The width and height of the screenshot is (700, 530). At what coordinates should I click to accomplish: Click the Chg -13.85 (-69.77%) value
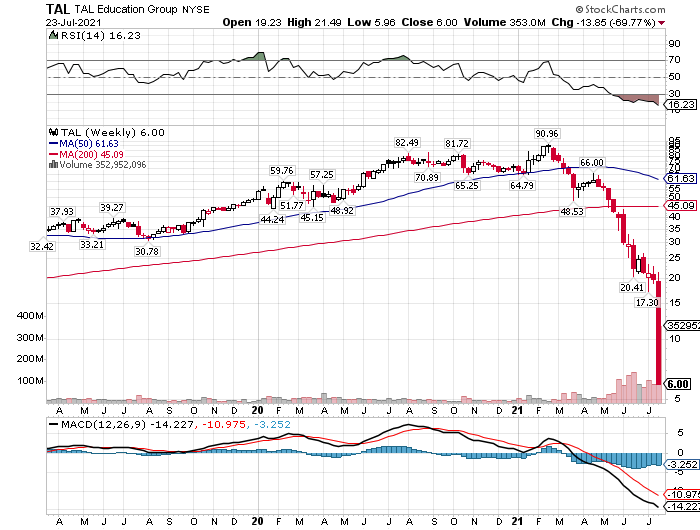(603, 22)
